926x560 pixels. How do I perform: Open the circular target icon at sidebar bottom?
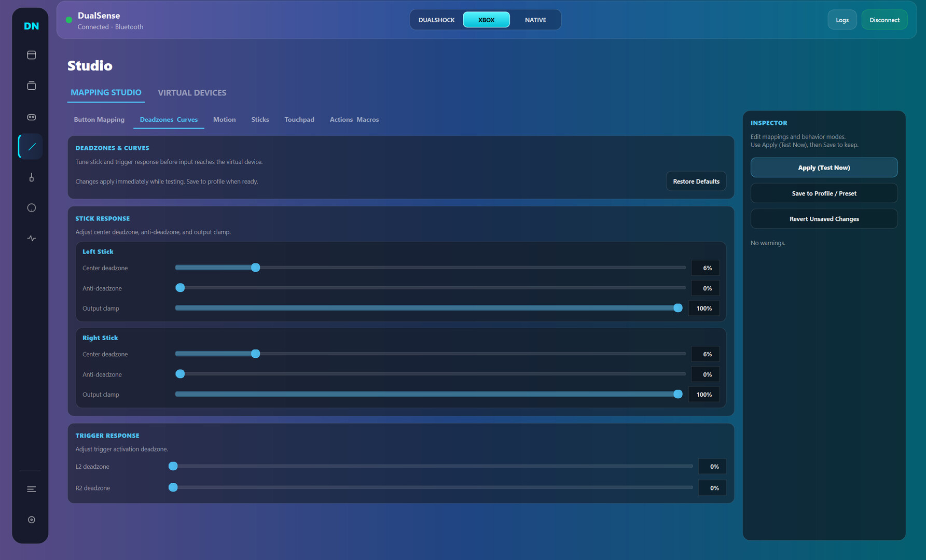coord(31,520)
